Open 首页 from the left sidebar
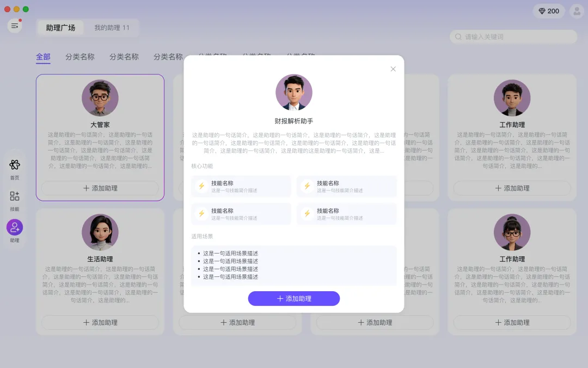The height and width of the screenshot is (368, 588). point(15,170)
